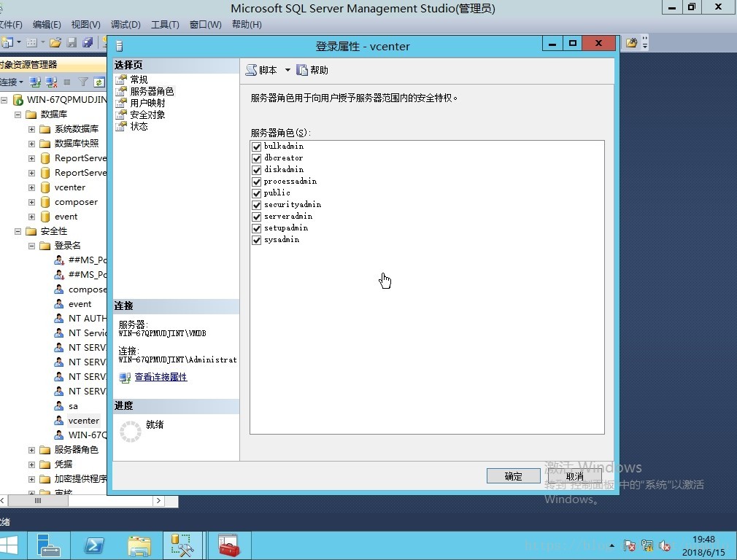Image resolution: width=737 pixels, height=560 pixels.
Task: Open the 编辑(E) menu
Action: (x=47, y=25)
